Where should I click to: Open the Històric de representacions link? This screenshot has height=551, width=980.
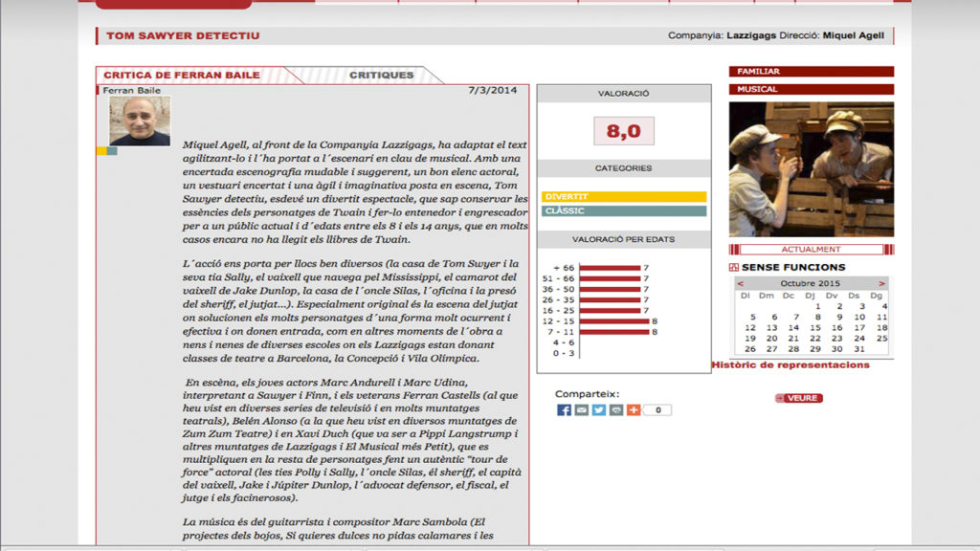point(791,364)
